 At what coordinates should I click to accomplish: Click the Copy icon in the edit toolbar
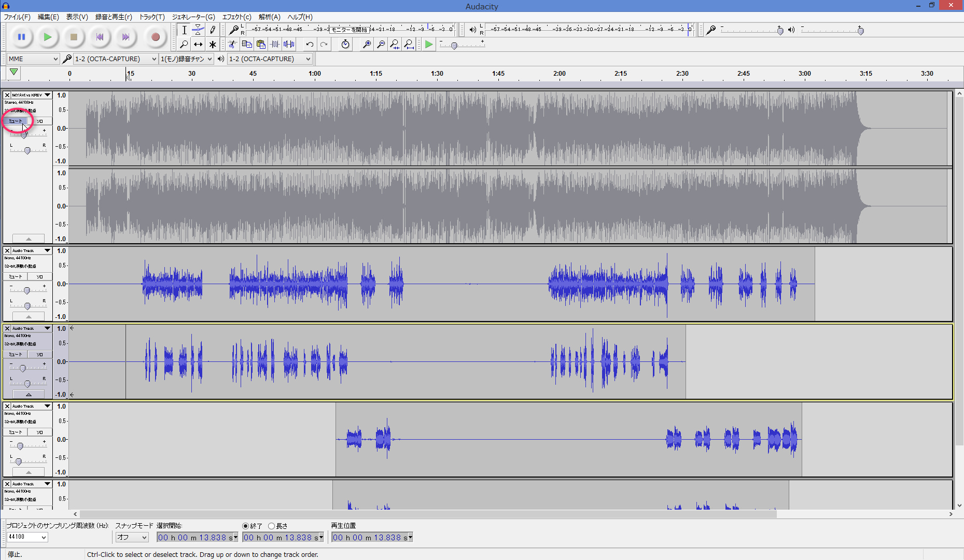[247, 44]
